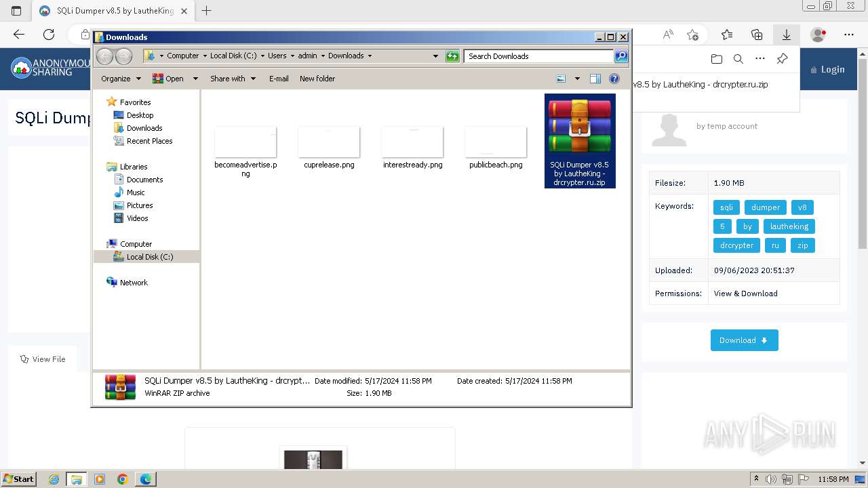Open Explorer Help icon

(614, 79)
